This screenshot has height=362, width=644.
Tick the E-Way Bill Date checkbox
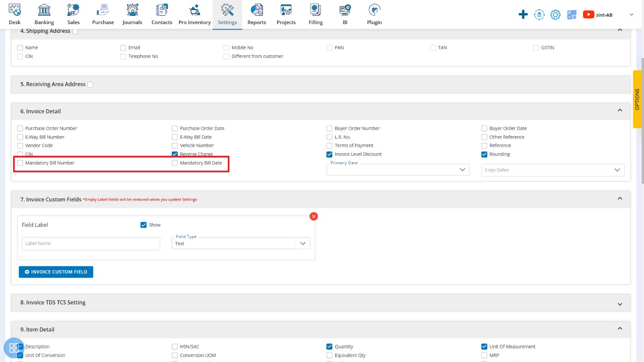click(x=175, y=137)
